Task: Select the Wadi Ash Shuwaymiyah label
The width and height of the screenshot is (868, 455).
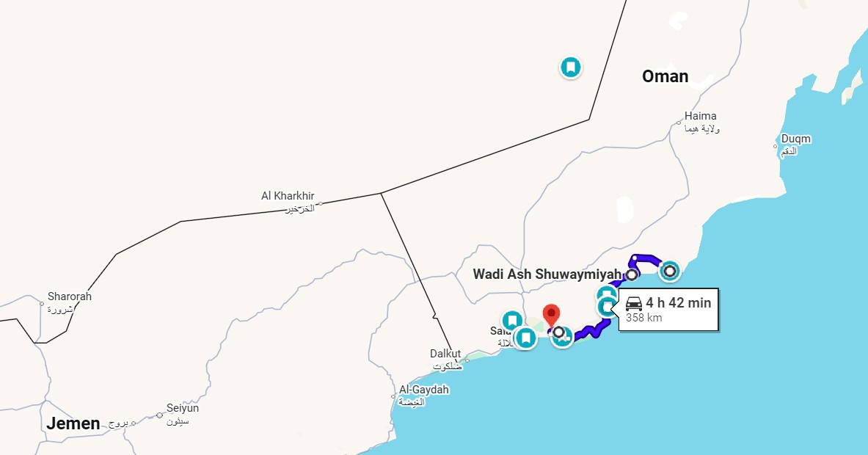Action: pyautogui.click(x=547, y=274)
